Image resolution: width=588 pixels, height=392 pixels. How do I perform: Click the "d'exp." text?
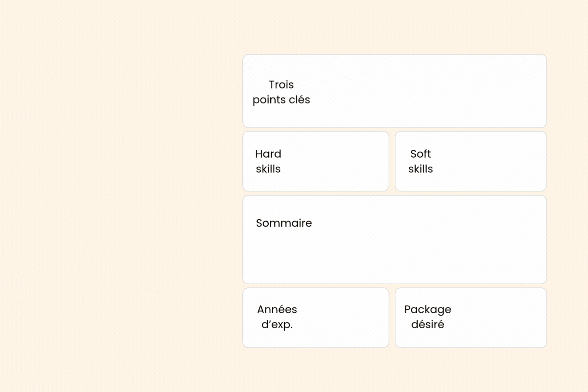[277, 325]
